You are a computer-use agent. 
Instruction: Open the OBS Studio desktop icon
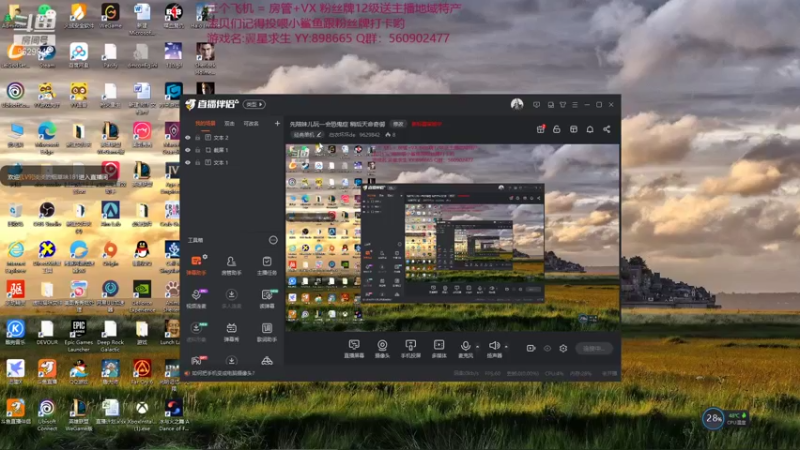click(47, 213)
